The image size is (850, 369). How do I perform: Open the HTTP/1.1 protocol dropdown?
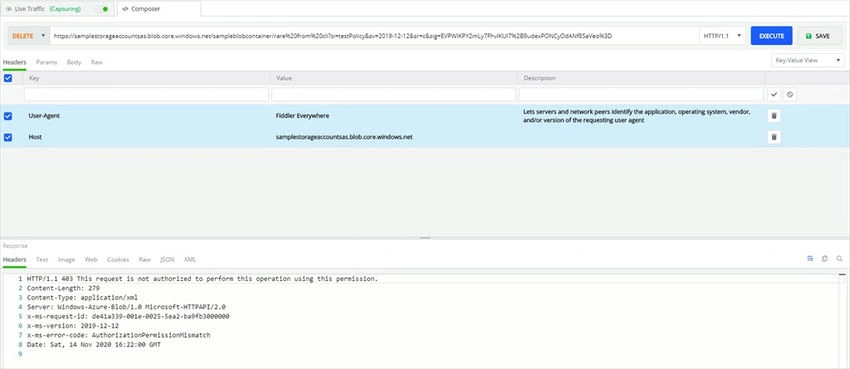pos(722,36)
